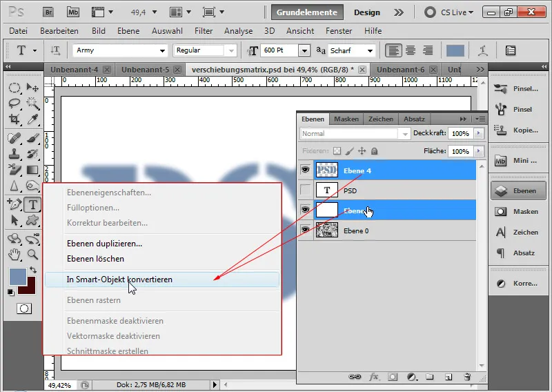
Task: Open the Regular font style dropdown
Action: click(x=231, y=50)
